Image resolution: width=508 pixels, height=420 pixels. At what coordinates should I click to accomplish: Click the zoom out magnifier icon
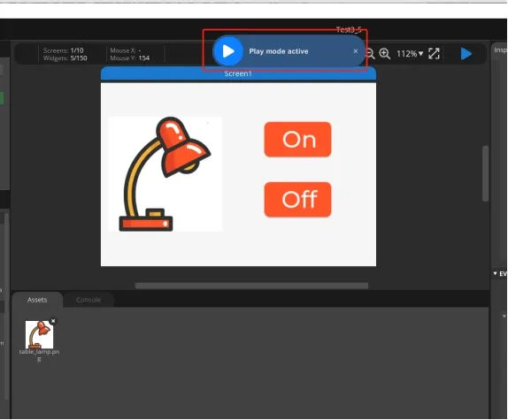(370, 54)
